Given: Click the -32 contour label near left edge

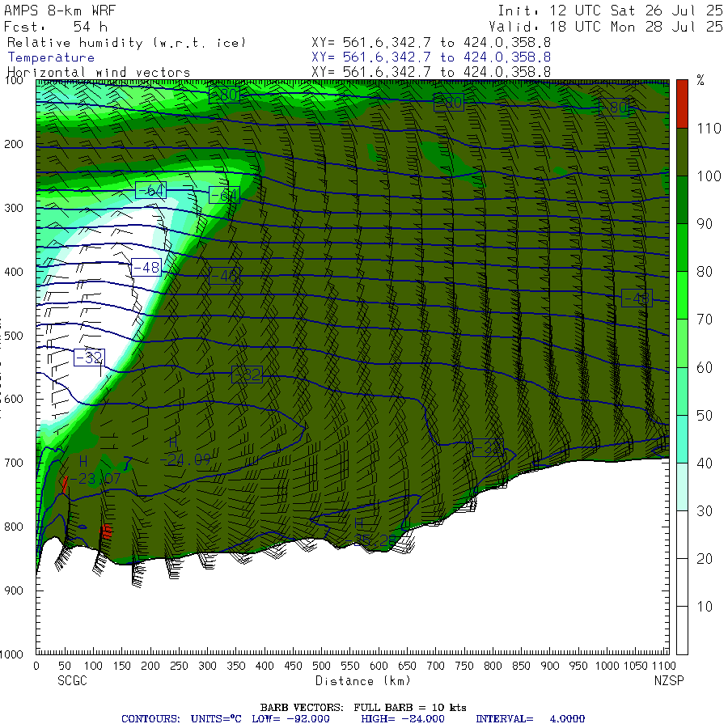Looking at the screenshot, I should coord(89,358).
